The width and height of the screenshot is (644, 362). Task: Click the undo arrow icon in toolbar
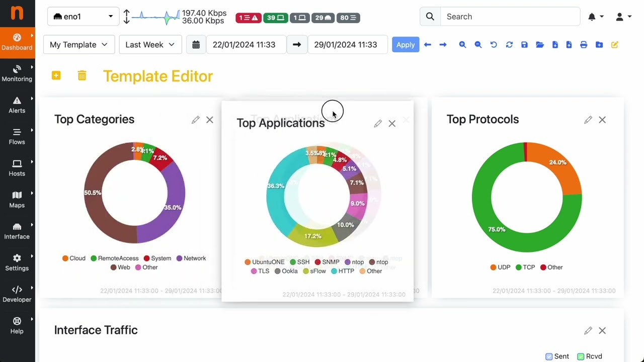pos(494,45)
